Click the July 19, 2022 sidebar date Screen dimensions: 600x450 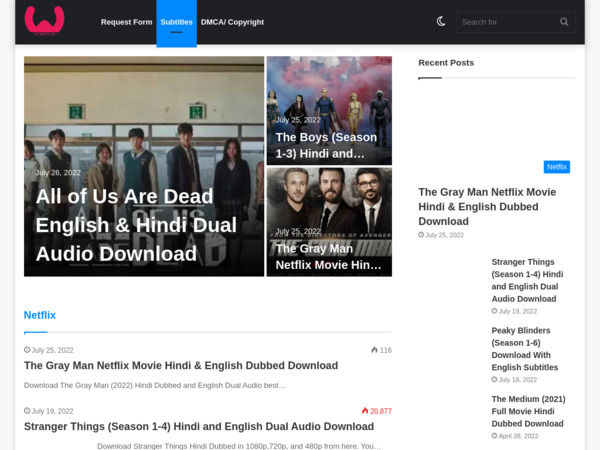click(514, 311)
